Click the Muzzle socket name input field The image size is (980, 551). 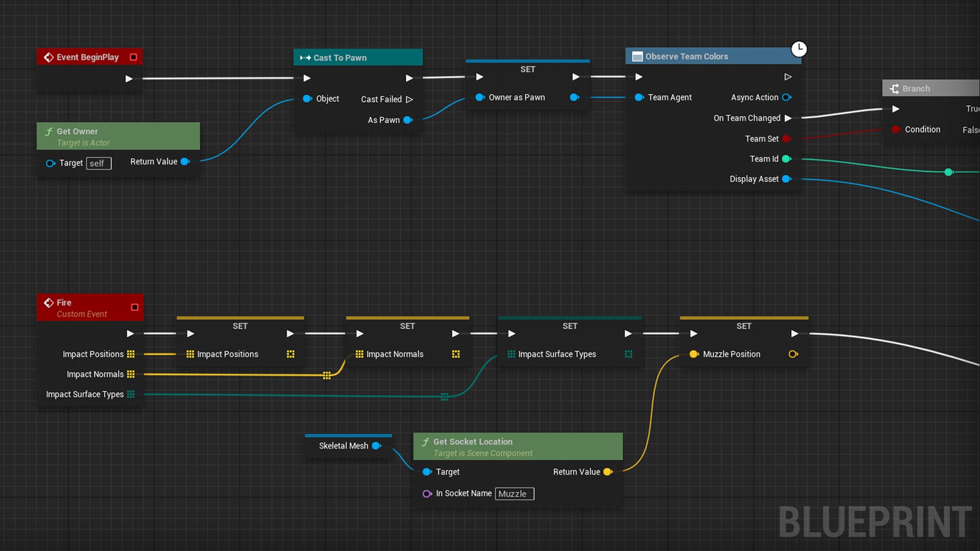tap(514, 493)
